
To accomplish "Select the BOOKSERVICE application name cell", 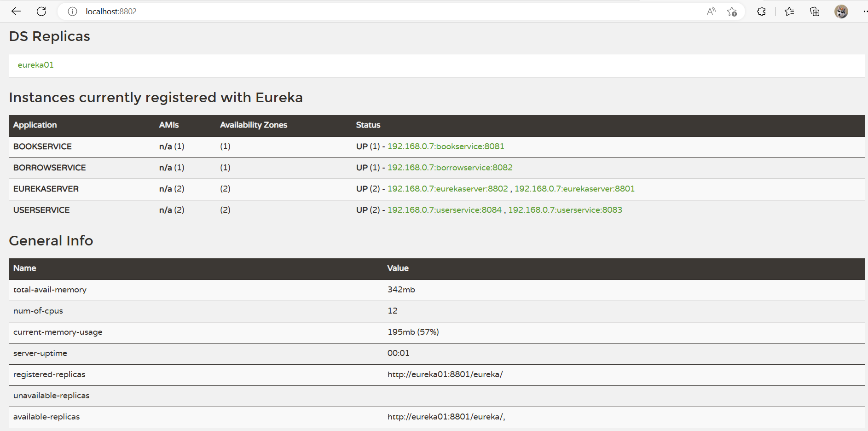I will click(x=42, y=146).
